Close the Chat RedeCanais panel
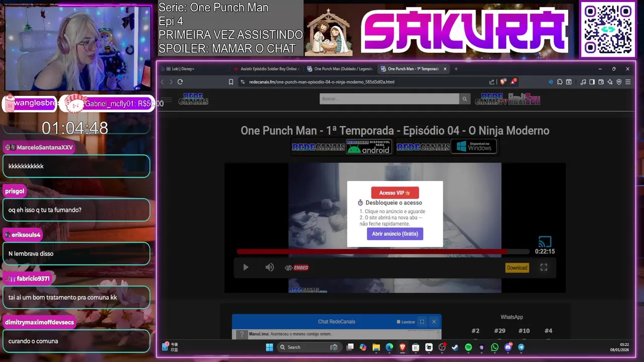 point(434,322)
